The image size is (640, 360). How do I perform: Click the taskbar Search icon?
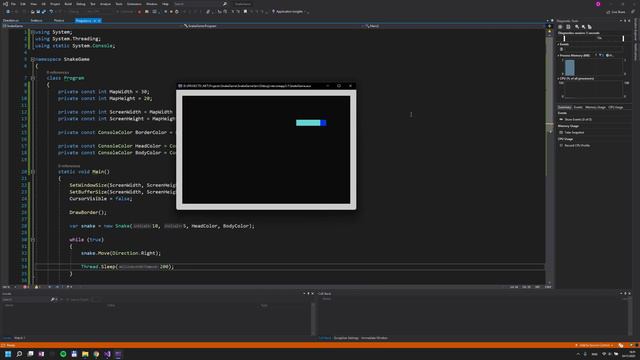(x=19, y=354)
